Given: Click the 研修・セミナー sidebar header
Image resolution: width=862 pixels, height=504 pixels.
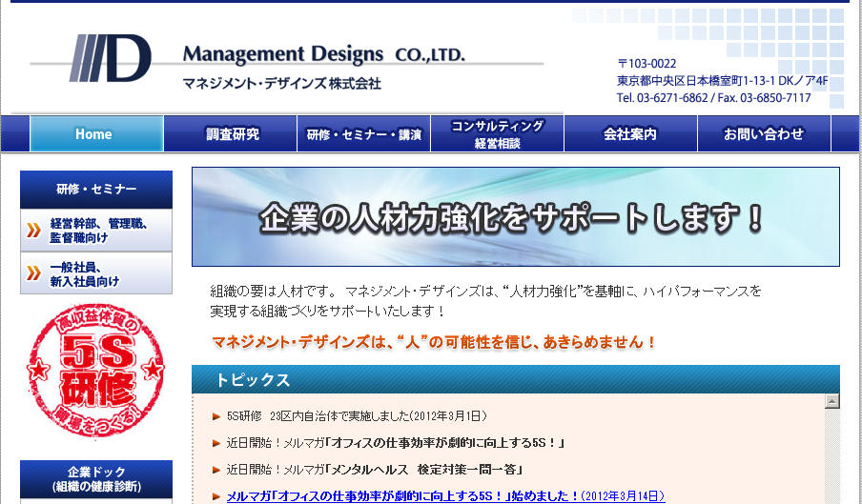Looking at the screenshot, I should tap(96, 190).
